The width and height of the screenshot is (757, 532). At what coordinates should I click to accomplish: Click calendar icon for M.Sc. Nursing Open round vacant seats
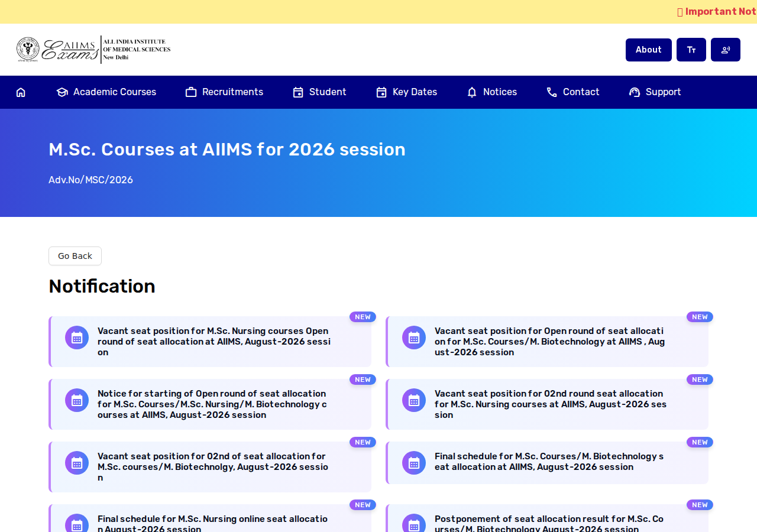coord(77,338)
